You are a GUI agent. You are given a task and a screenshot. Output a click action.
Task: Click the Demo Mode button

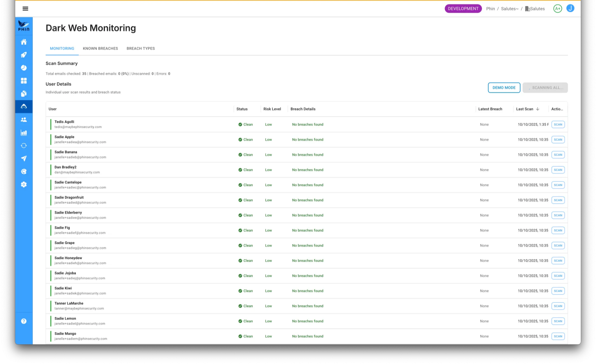click(x=504, y=88)
